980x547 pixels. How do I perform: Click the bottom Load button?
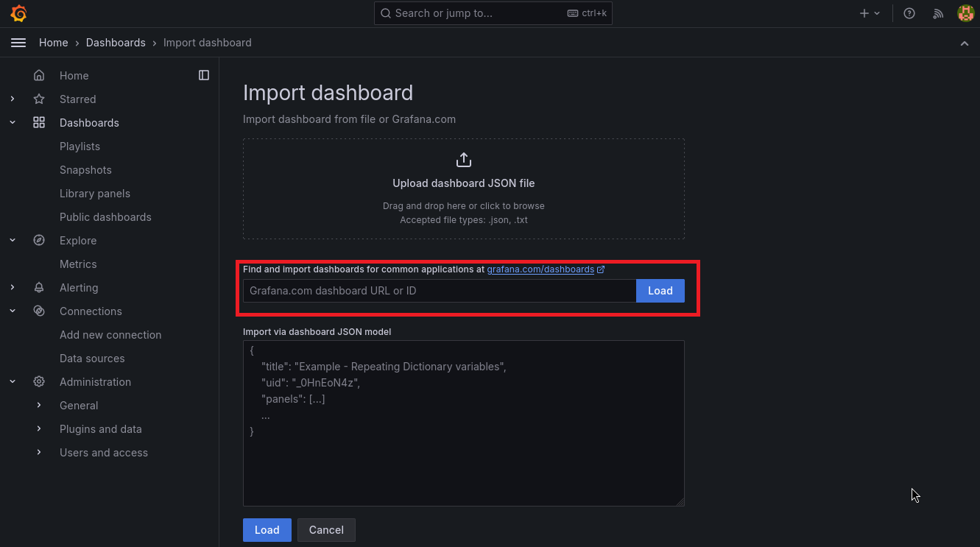point(267,530)
